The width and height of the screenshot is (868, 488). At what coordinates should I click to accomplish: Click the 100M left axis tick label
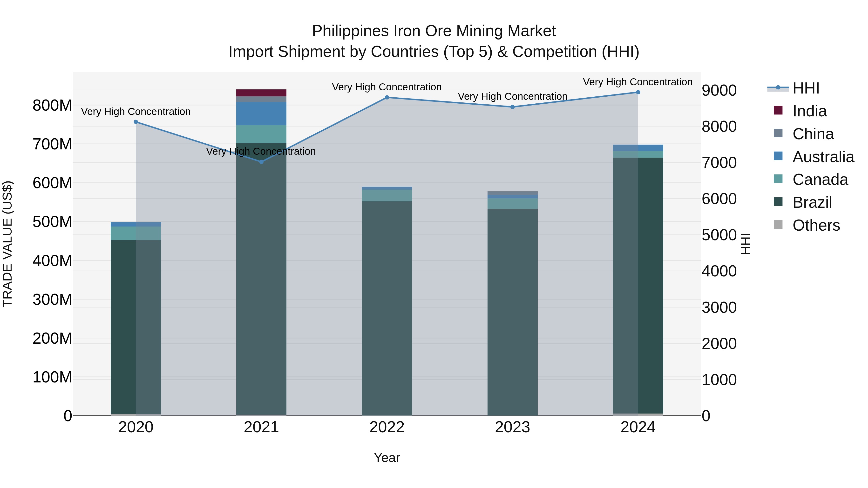point(52,377)
